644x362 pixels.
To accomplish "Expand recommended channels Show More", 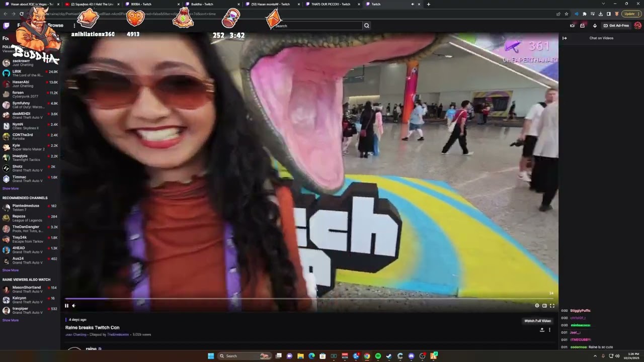I will point(11,270).
